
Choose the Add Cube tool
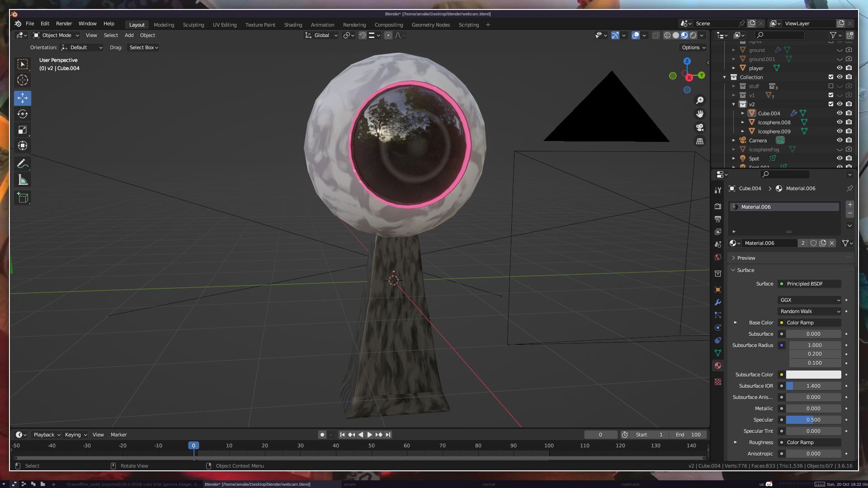[x=23, y=197]
